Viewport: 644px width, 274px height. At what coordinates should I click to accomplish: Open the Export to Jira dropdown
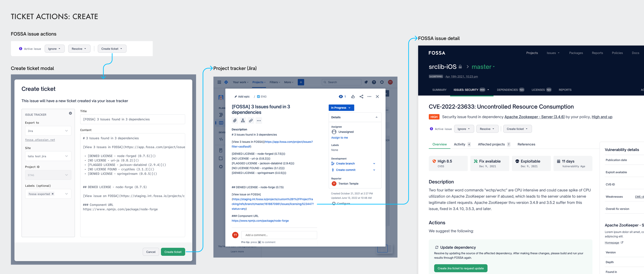tap(48, 131)
